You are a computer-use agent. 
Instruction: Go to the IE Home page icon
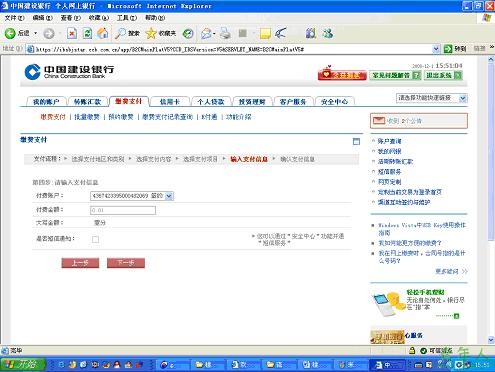click(x=103, y=33)
